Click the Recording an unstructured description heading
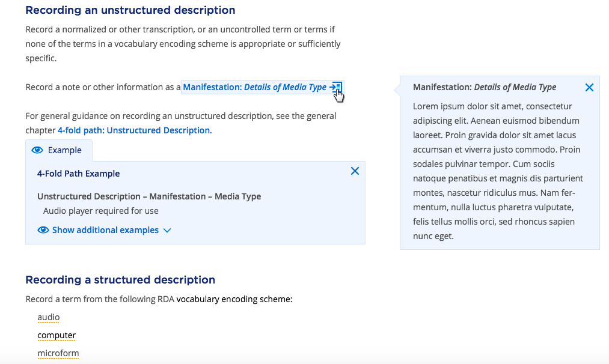This screenshot has width=609, height=364. coord(130,10)
